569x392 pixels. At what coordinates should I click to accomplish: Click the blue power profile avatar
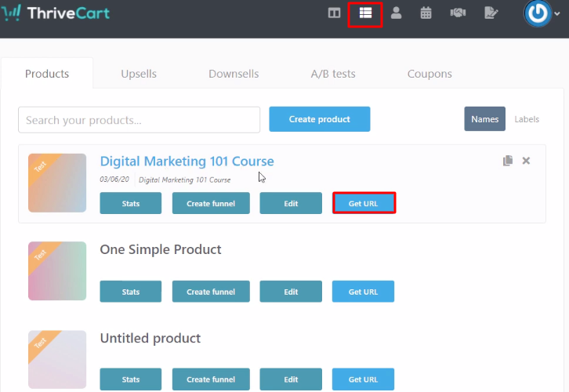[538, 13]
